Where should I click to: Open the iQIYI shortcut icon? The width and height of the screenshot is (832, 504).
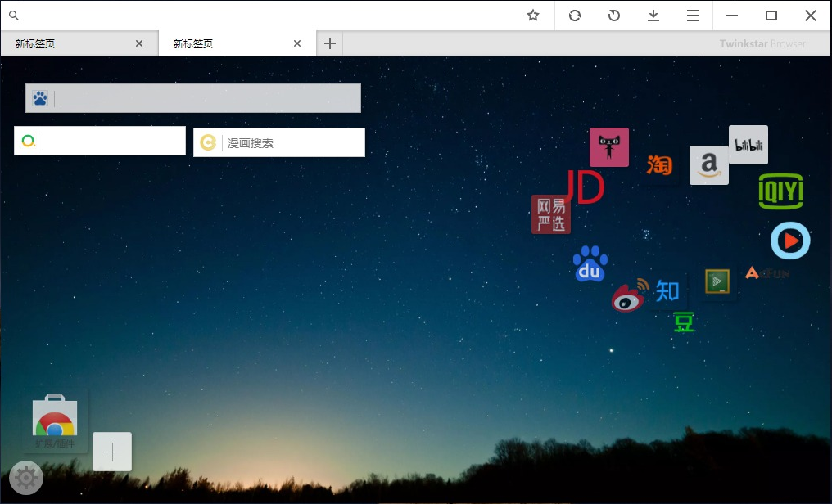(x=781, y=192)
